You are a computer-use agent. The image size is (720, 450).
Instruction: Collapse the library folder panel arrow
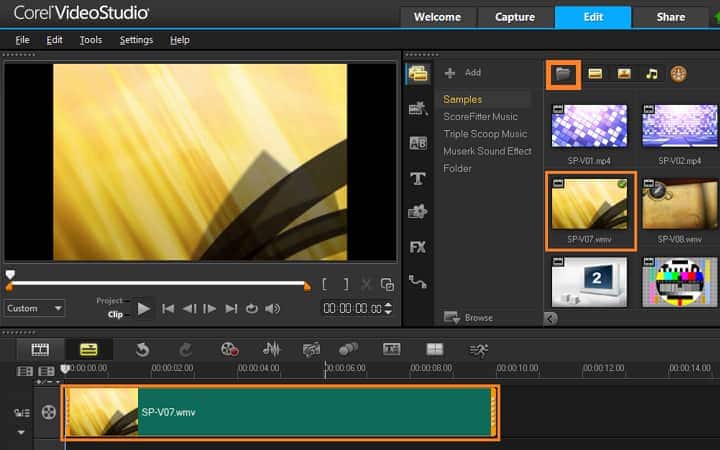(550, 318)
